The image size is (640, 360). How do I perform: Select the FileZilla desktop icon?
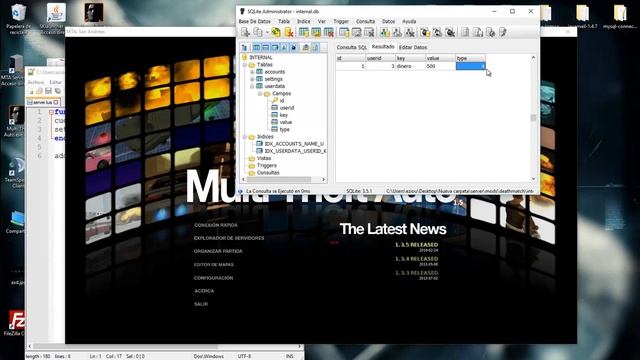16,323
